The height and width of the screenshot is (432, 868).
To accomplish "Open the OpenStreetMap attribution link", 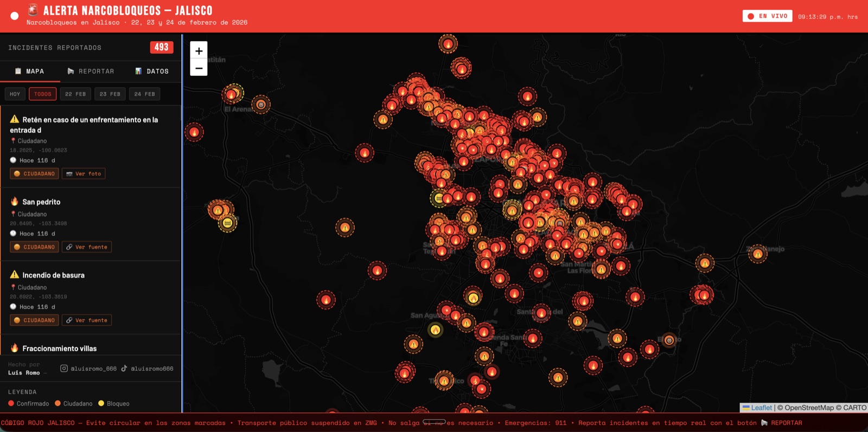I will coord(809,408).
